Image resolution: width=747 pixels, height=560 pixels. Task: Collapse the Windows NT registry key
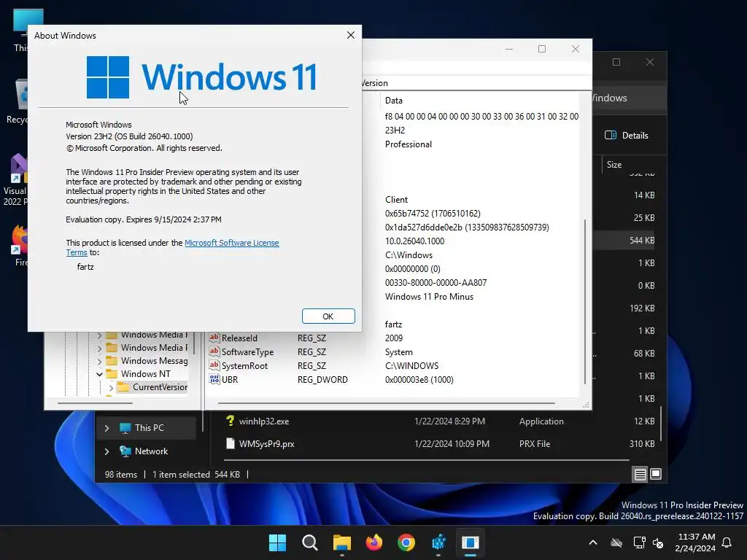99,374
